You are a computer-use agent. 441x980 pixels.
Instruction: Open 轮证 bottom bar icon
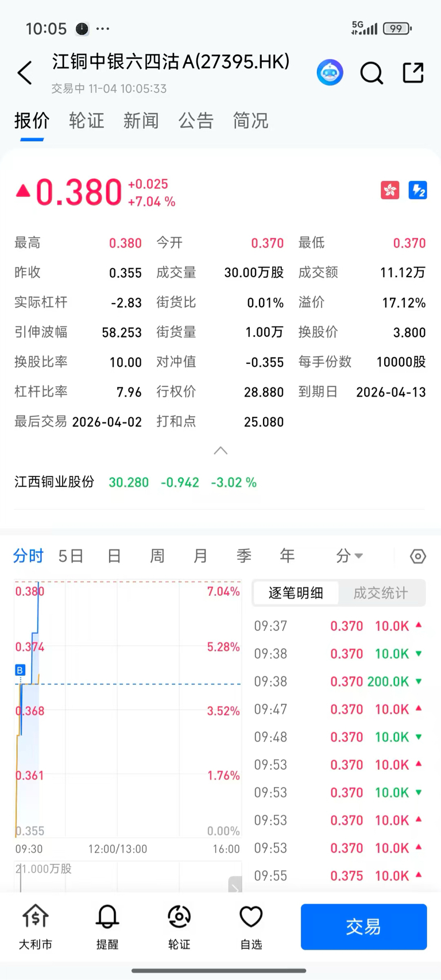click(x=179, y=927)
